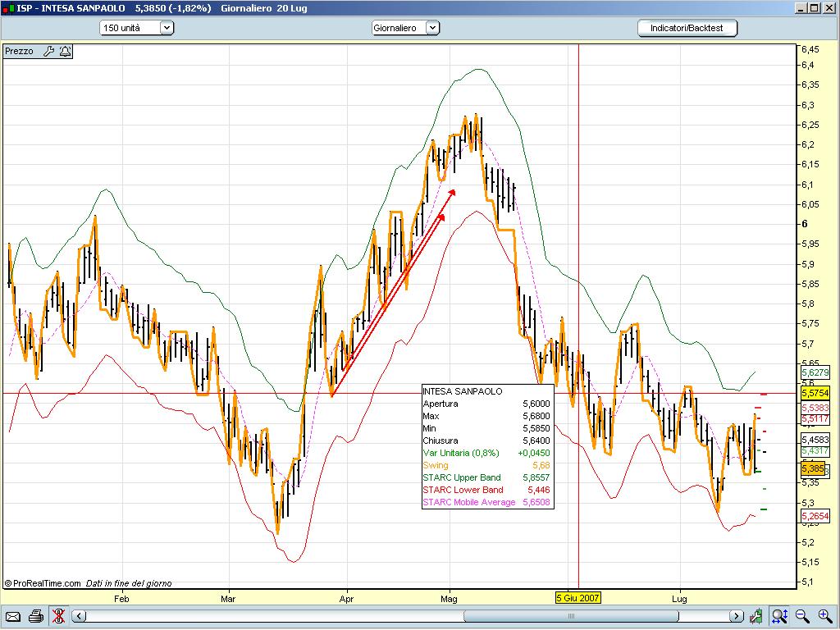
Task: Open the 150 unità dropdown
Action: (x=167, y=28)
